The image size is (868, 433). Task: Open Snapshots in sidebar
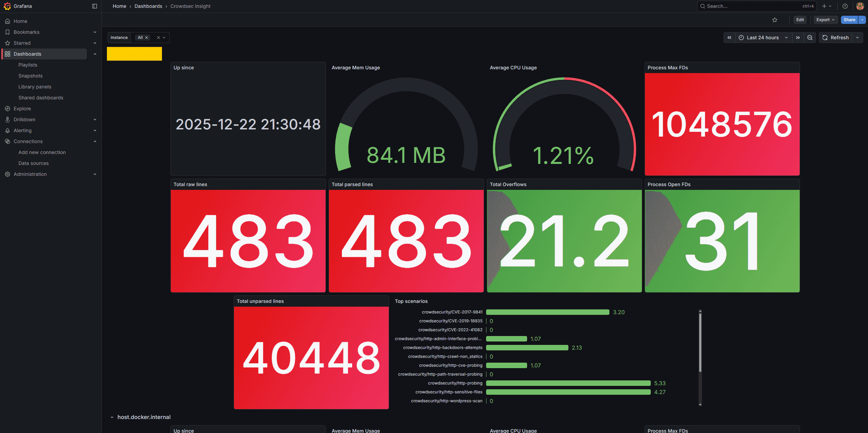click(30, 76)
